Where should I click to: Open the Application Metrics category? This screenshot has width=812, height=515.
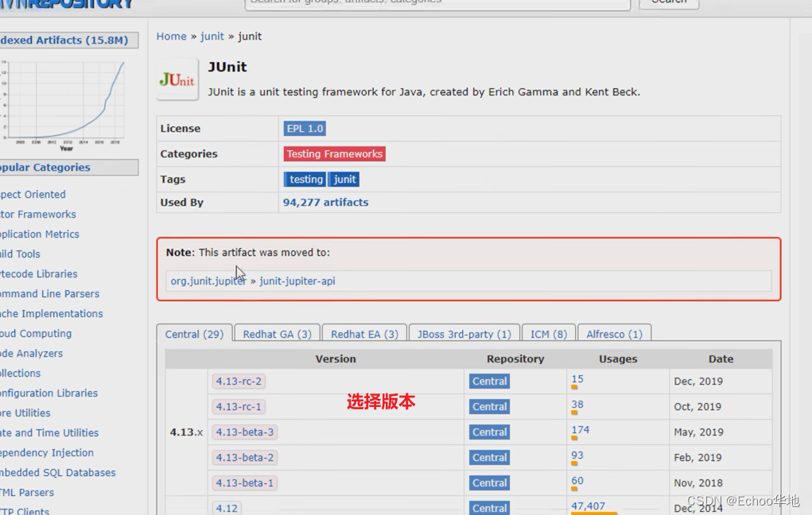click(x=39, y=234)
